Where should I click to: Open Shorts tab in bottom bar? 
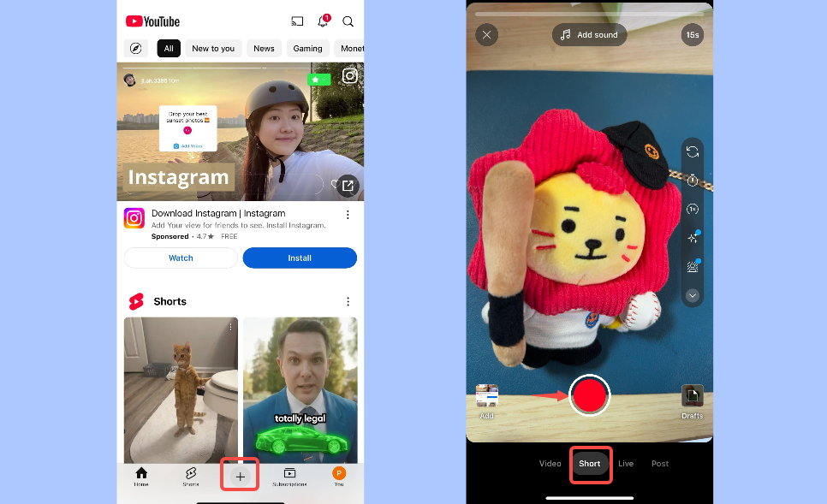click(x=191, y=476)
